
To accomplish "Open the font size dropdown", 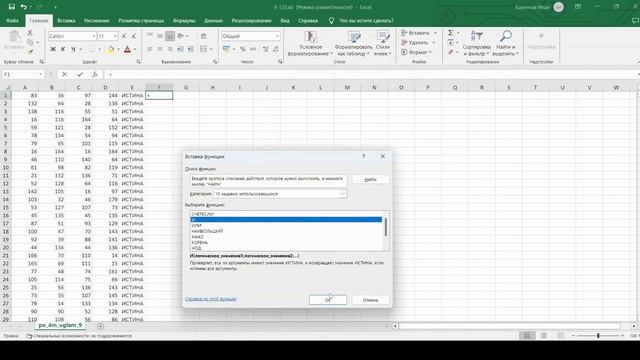I will tap(116, 36).
